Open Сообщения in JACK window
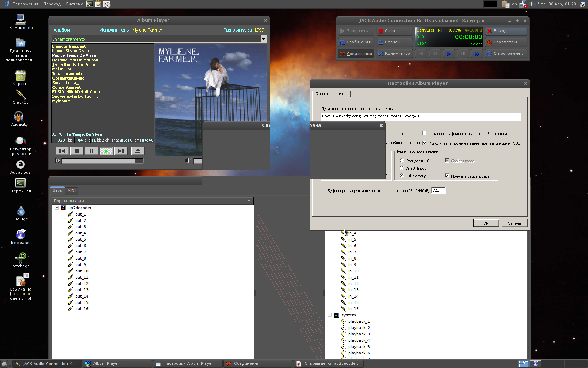Screen dimensions: 588x368 356,42
